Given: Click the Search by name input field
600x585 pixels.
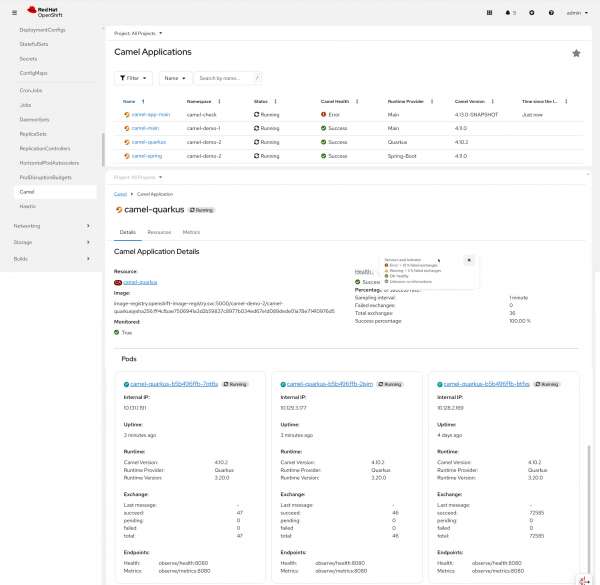Looking at the screenshot, I should click(x=225, y=77).
